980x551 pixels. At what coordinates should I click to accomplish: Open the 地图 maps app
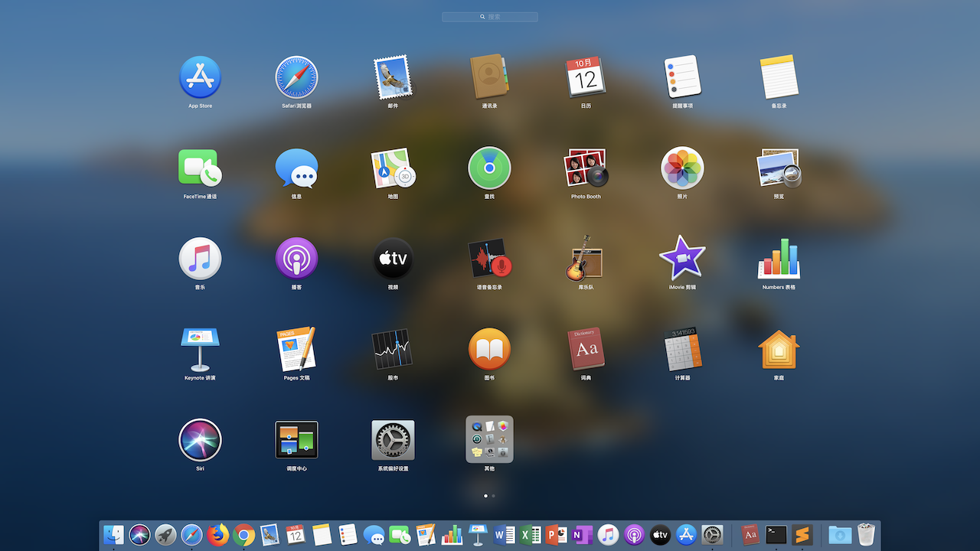point(393,168)
